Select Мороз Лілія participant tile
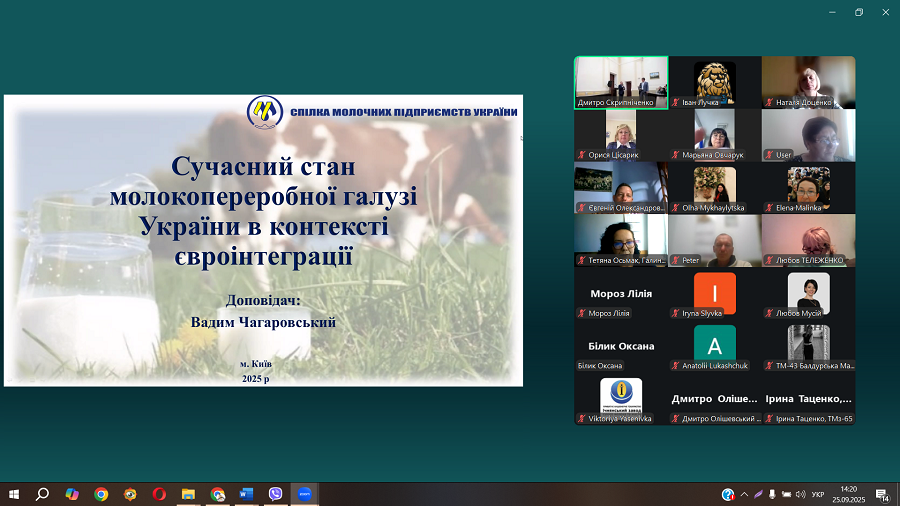900x506 pixels. click(620, 294)
